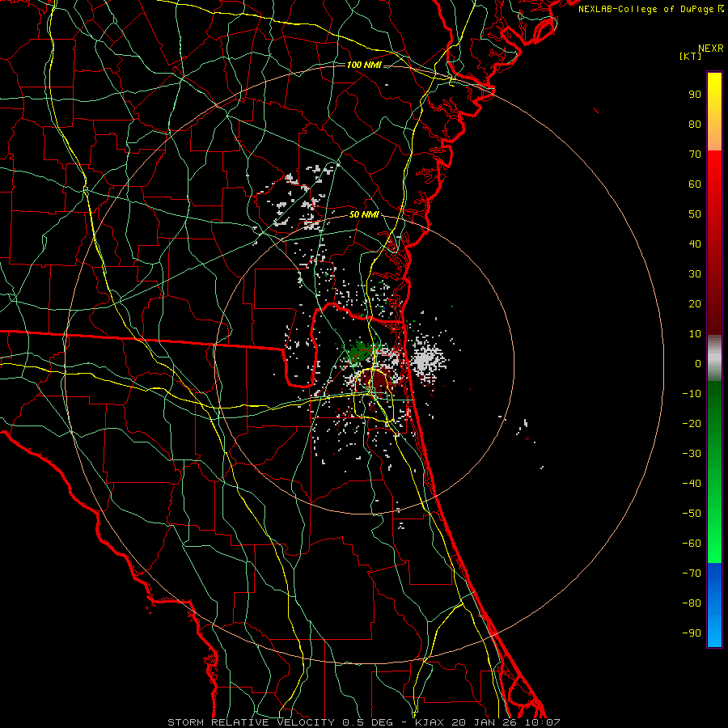
Task: Click the 0 value on the velocity scale
Action: pyautogui.click(x=698, y=363)
